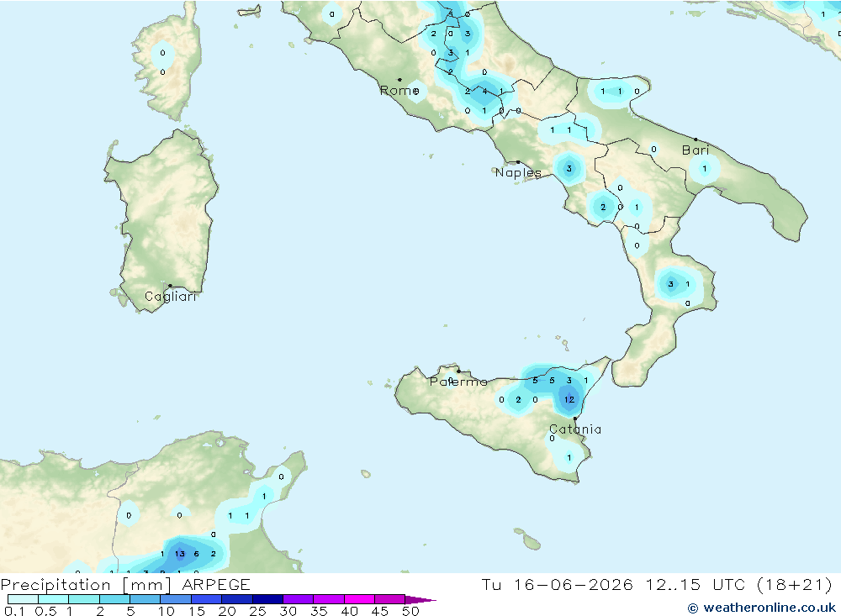Click the Rome city label

point(399,91)
